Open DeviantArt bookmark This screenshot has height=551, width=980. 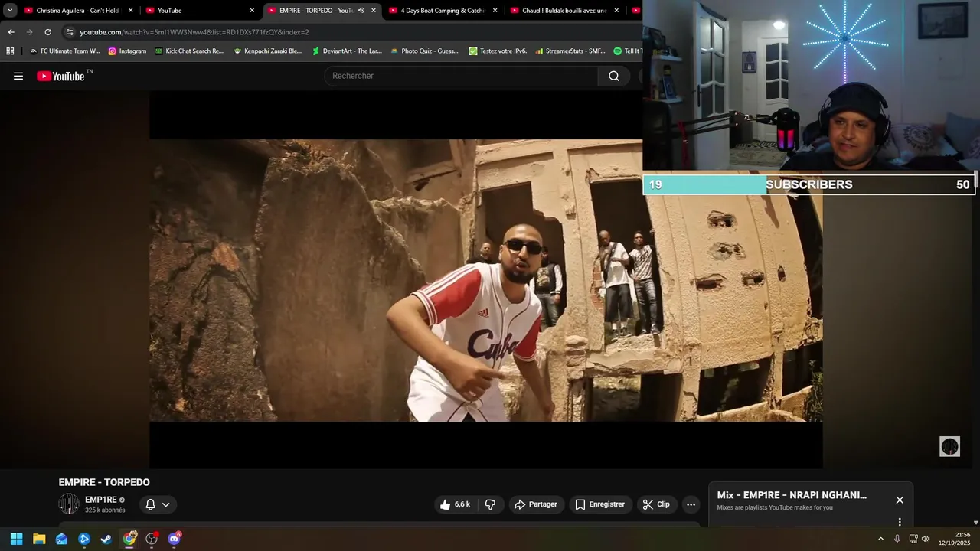click(x=347, y=51)
